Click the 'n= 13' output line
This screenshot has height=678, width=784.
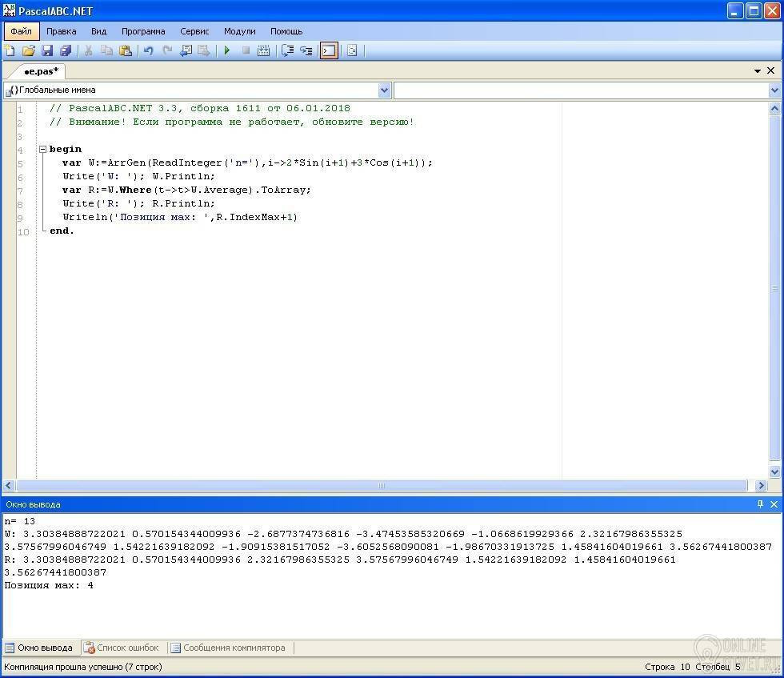(20, 521)
